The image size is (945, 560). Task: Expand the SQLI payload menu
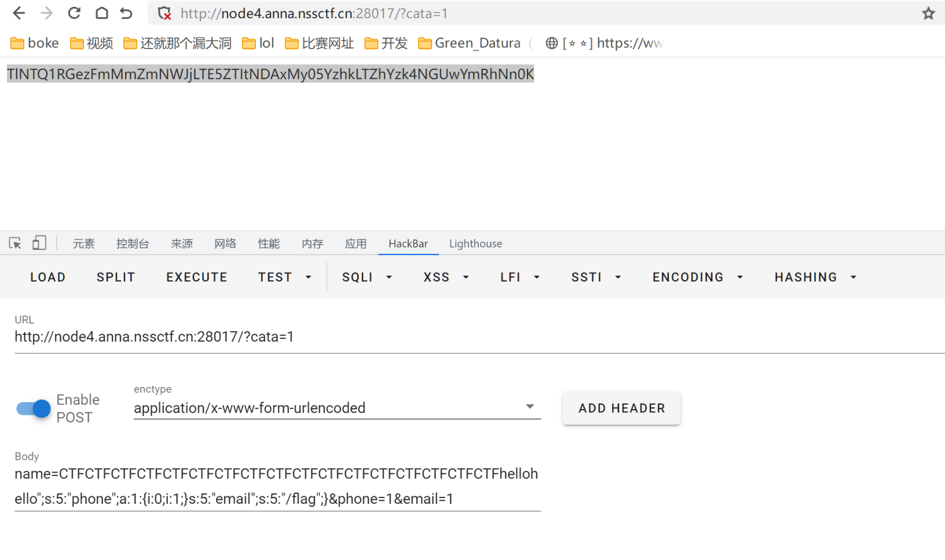(367, 277)
